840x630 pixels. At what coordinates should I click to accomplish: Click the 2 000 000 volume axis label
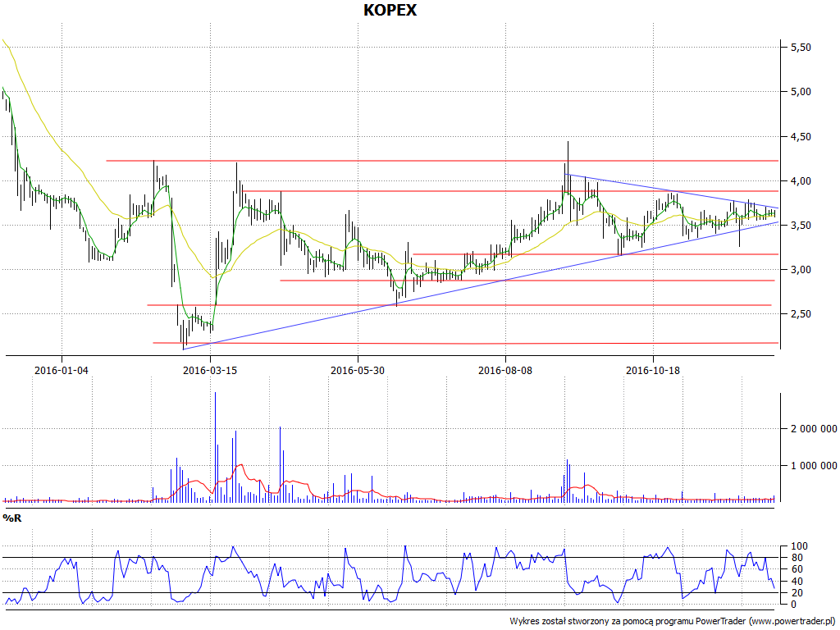[814, 429]
